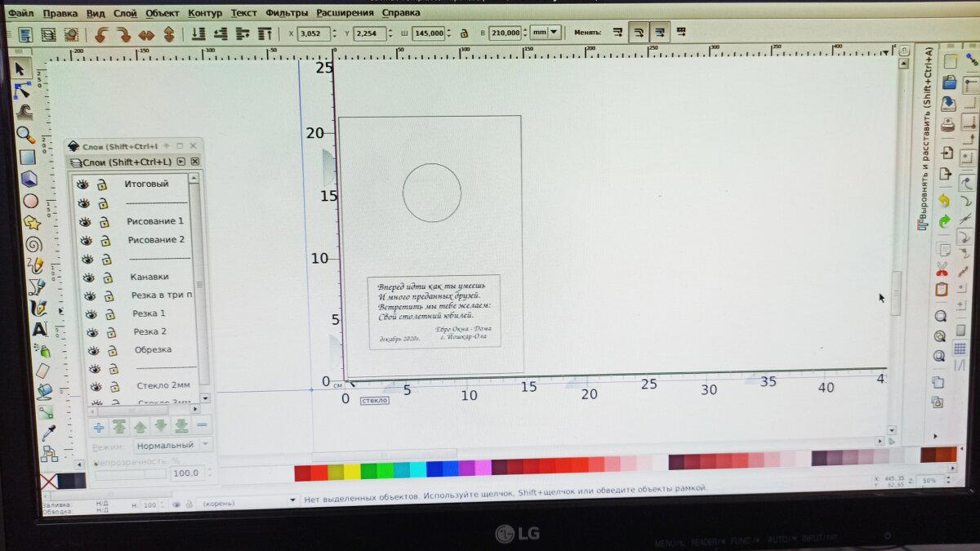Toggle eye of Резка 1 layer
Screen dimensions: 980x551
(x=90, y=314)
